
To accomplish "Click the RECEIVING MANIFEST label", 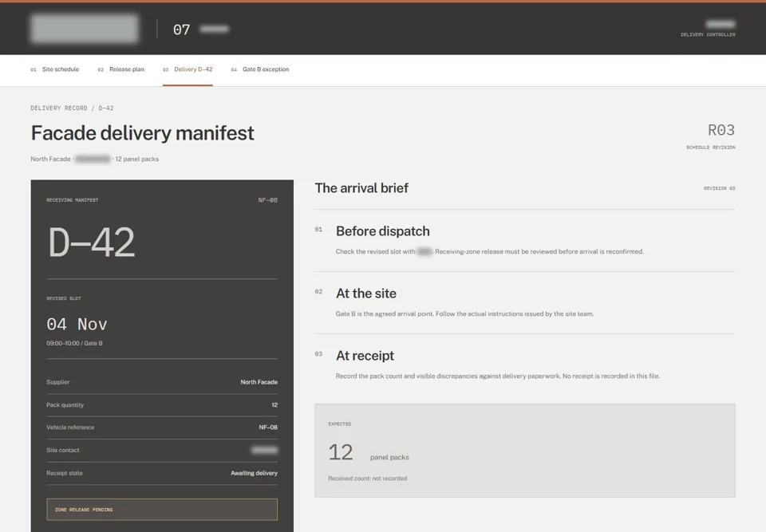I will point(73,200).
